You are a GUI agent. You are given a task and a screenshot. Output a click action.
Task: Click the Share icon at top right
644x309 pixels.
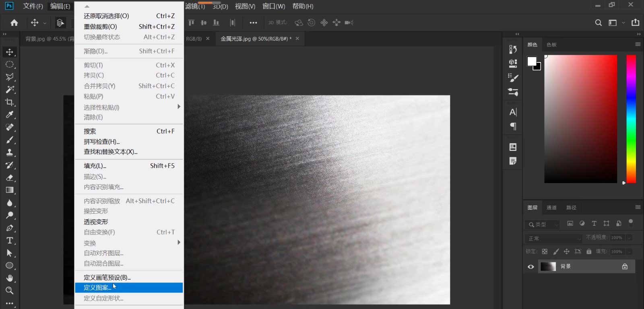[636, 23]
